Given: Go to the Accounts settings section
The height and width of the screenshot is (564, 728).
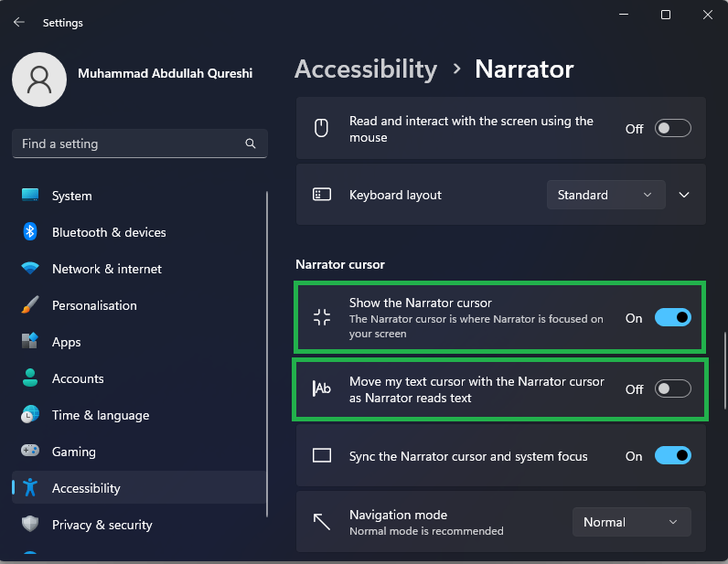Looking at the screenshot, I should pos(78,378).
